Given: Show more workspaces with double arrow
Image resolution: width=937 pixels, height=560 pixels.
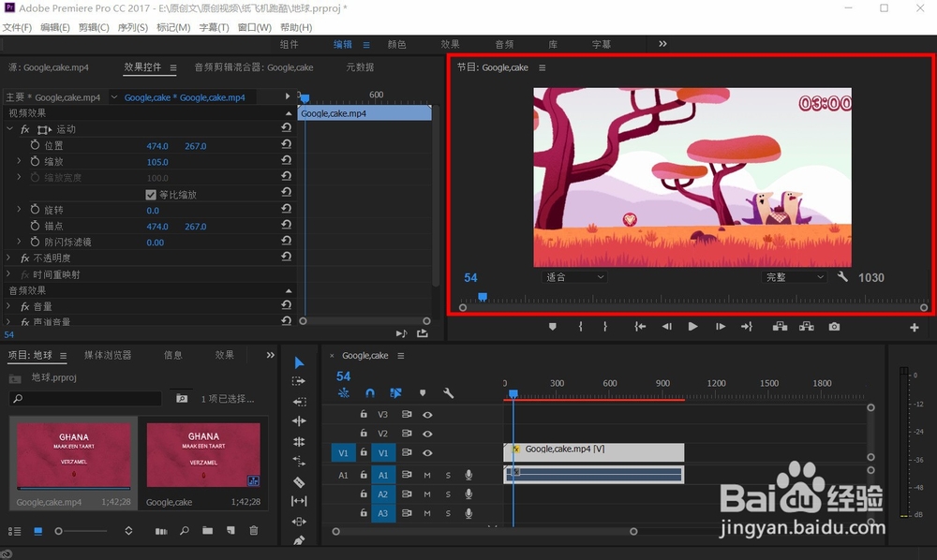Looking at the screenshot, I should pyautogui.click(x=662, y=44).
